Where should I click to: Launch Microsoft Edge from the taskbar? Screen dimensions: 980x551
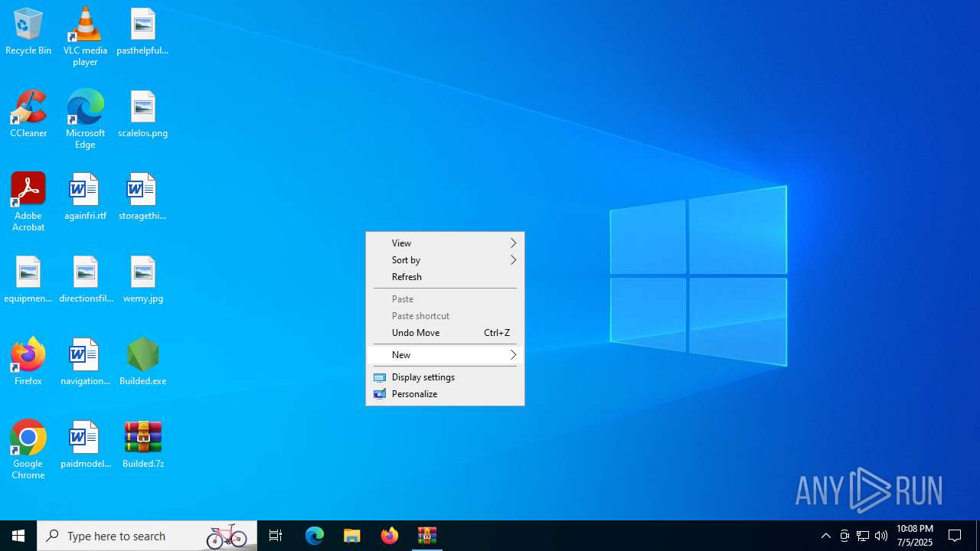pos(315,536)
